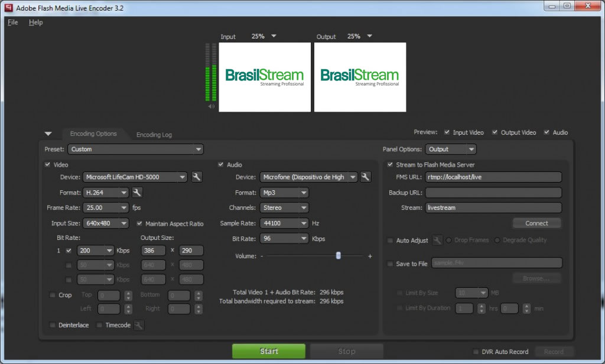
Task: Toggle the Audio encoding checkbox
Action: tap(221, 164)
